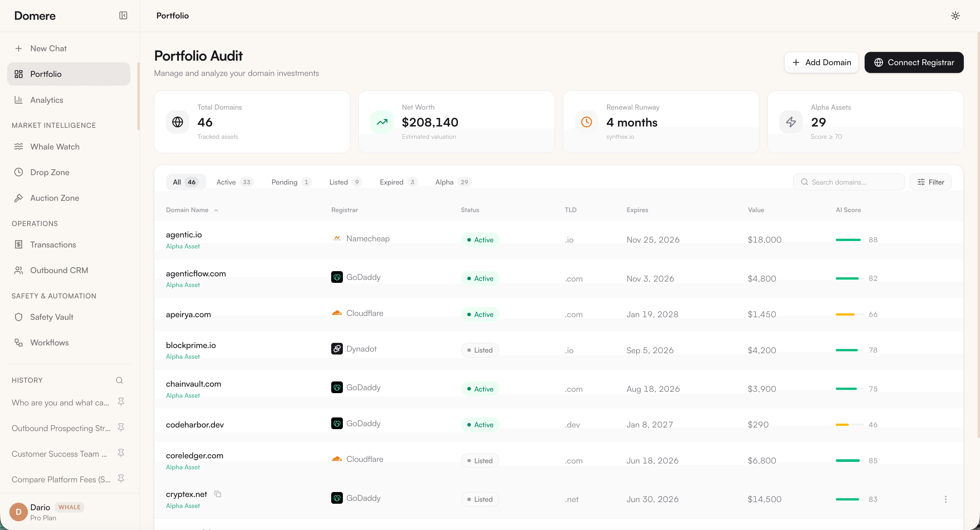Copy the cryptex.net domain name
This screenshot has width=980, height=530.
point(217,494)
